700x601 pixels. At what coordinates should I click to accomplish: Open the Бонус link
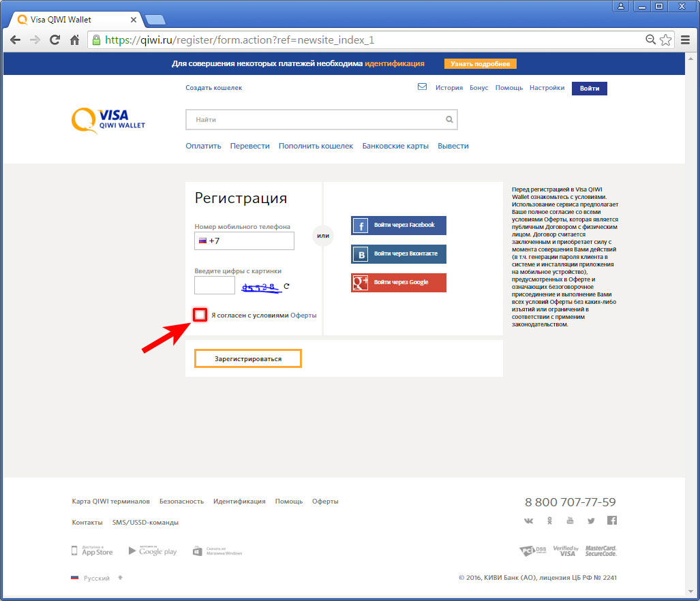pyautogui.click(x=479, y=88)
